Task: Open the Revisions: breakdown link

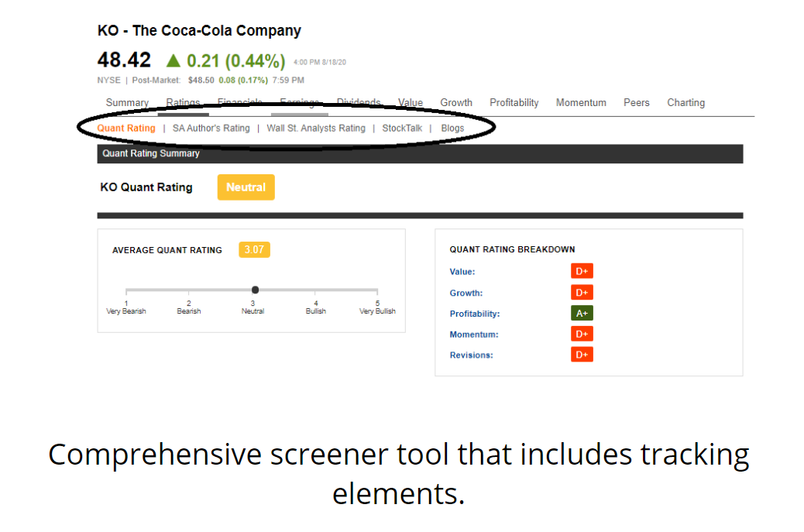Action: (471, 355)
